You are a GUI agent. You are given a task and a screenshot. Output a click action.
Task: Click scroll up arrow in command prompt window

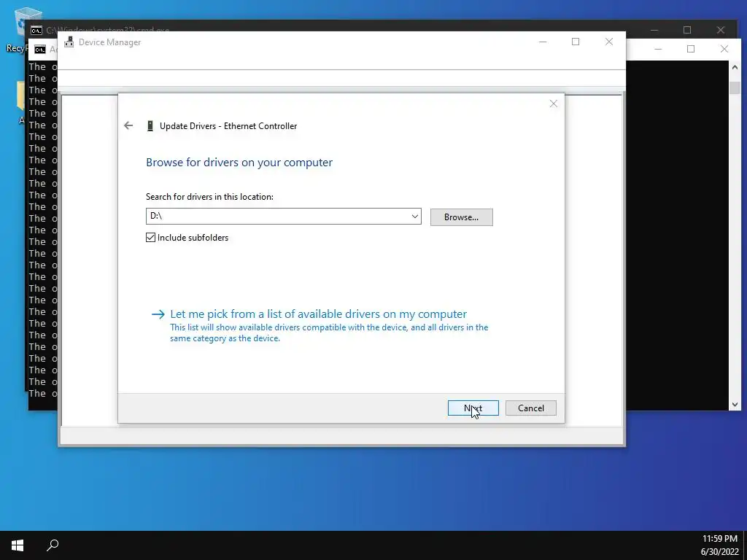pyautogui.click(x=735, y=67)
